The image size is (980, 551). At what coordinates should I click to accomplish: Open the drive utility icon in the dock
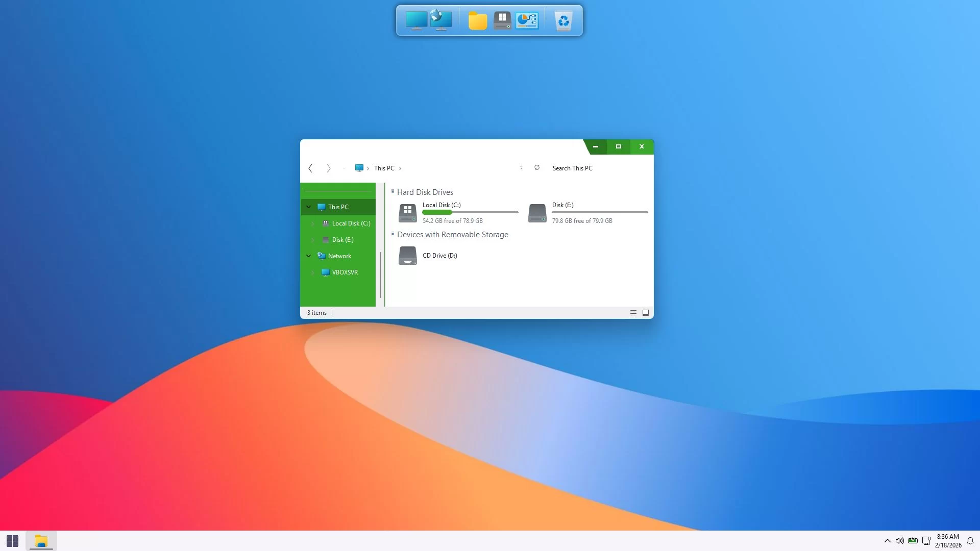point(502,20)
